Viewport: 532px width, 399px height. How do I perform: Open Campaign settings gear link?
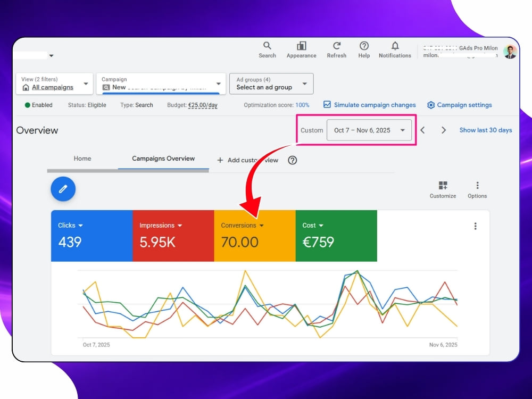click(x=460, y=105)
